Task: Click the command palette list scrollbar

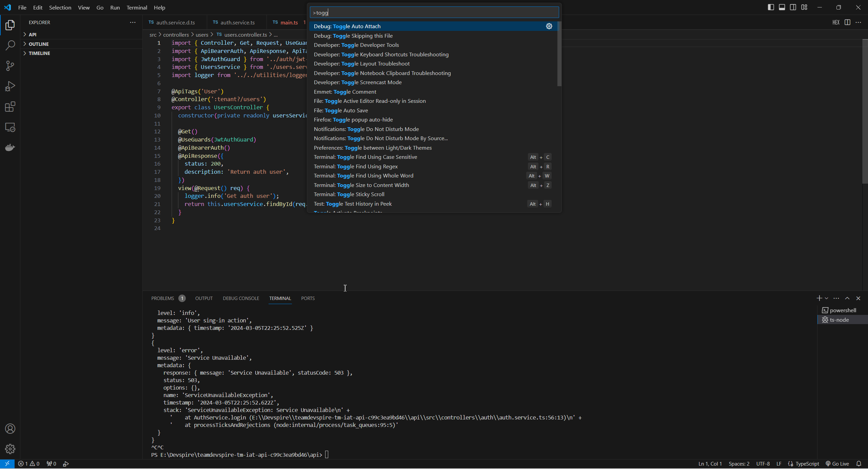Action: [559, 54]
